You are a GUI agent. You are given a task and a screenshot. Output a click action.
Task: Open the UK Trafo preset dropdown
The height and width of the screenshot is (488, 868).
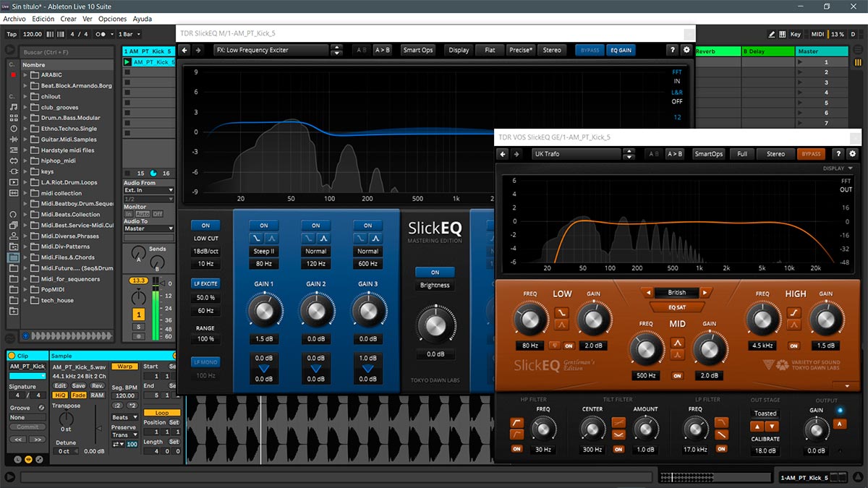click(x=577, y=154)
